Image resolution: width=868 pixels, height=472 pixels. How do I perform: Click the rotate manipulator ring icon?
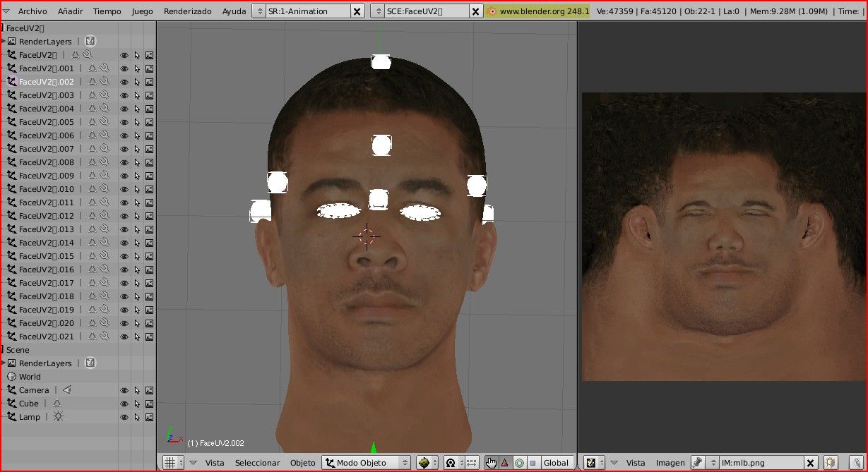(519, 463)
